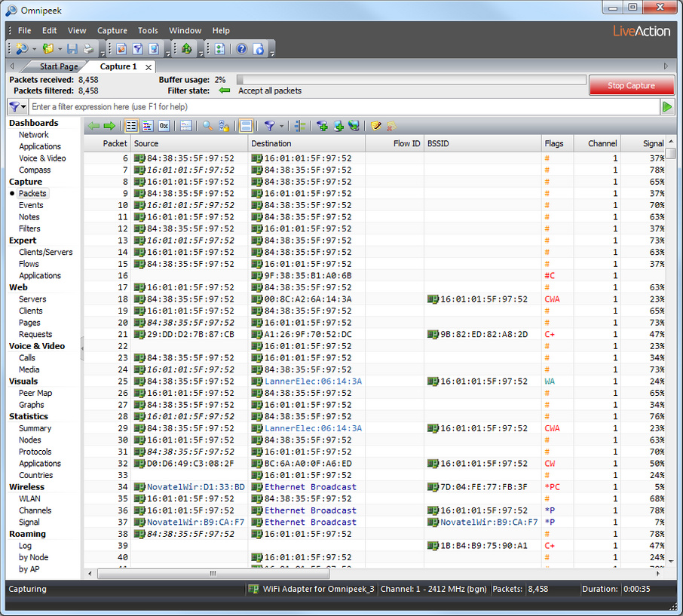Click the Open file folder icon
The image size is (683, 616).
coord(47,49)
